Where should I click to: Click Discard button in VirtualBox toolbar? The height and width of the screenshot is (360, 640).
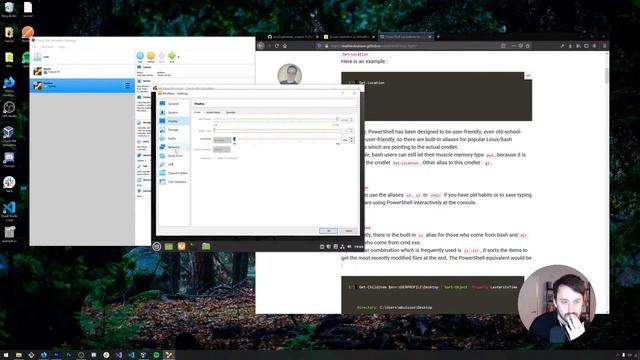161,57
